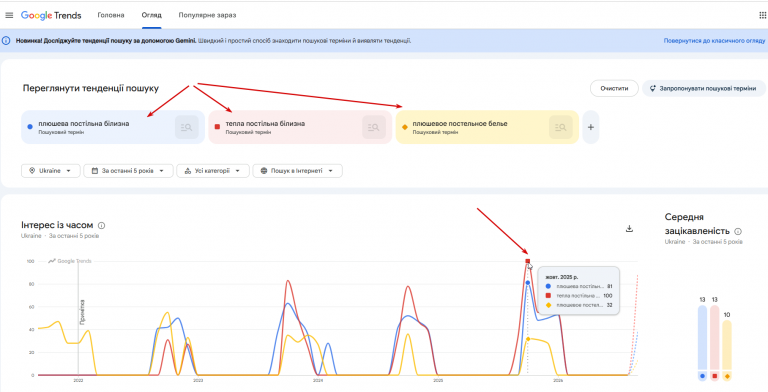
Task: Add a new comparison term with the plus button
Action: tap(591, 127)
